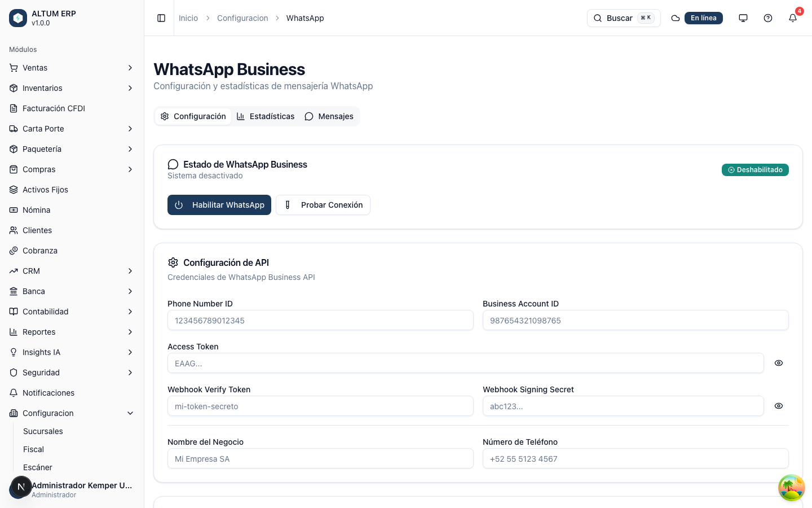Image resolution: width=812 pixels, height=508 pixels.
Task: Toggle the sidebar panel icon
Action: point(161,18)
